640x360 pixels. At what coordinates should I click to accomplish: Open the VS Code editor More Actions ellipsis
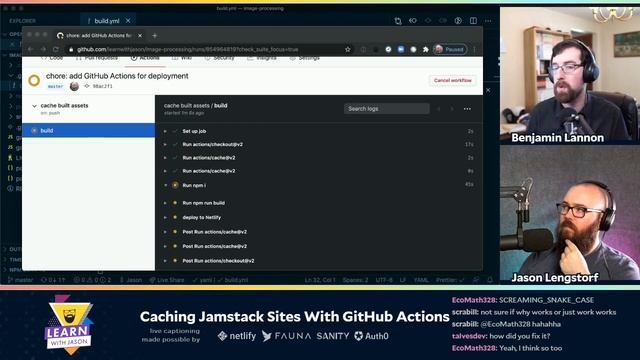click(488, 20)
